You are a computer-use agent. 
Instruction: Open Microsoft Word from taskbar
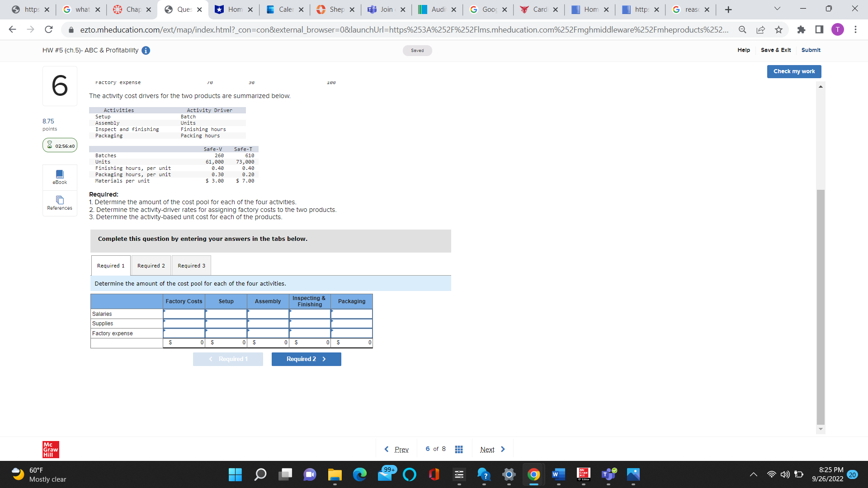tap(558, 474)
